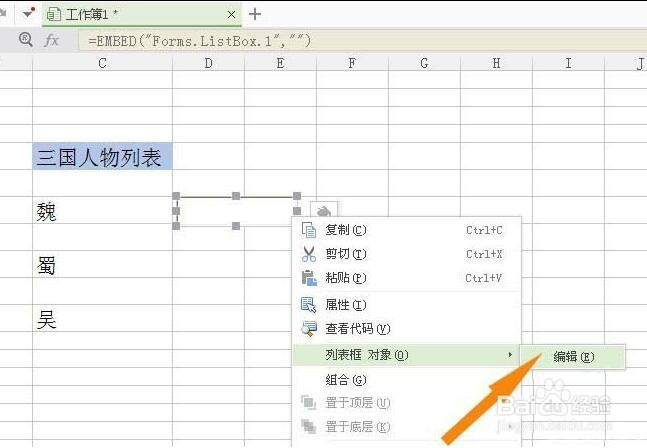
Task: Click the View Code icon
Action: click(309, 329)
